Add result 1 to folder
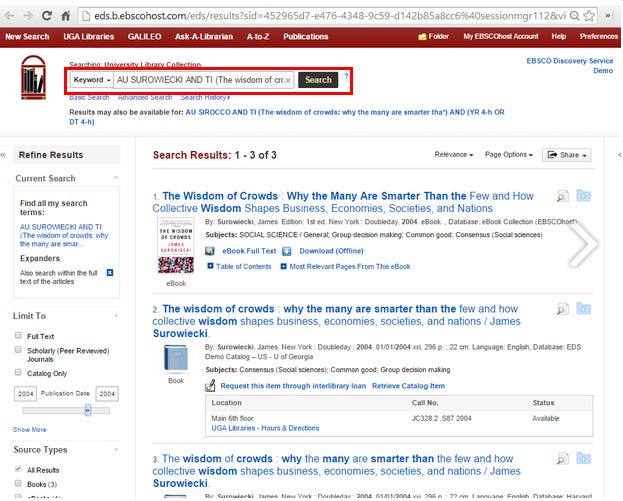 [x=584, y=195]
